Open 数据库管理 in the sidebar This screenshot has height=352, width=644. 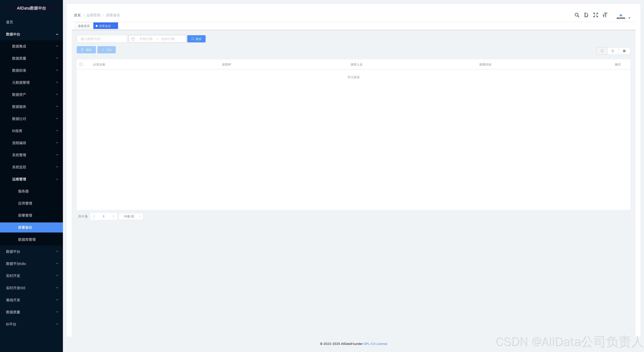27,240
